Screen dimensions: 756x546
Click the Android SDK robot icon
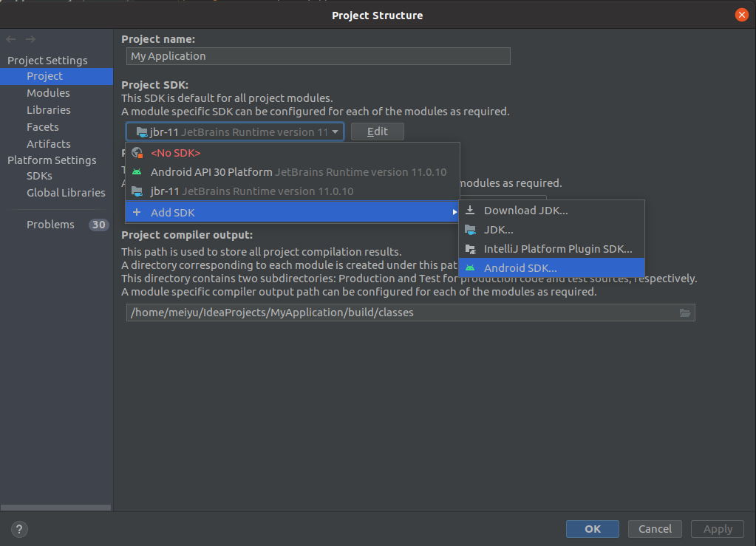pyautogui.click(x=470, y=268)
